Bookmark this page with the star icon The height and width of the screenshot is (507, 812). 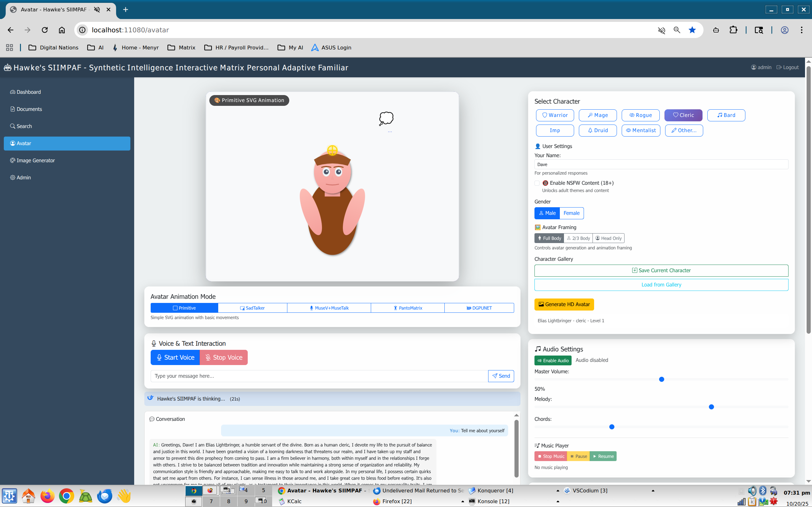pos(692,30)
